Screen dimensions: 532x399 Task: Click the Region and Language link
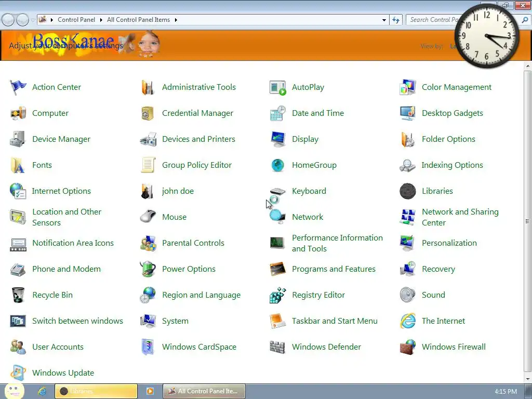pyautogui.click(x=201, y=295)
